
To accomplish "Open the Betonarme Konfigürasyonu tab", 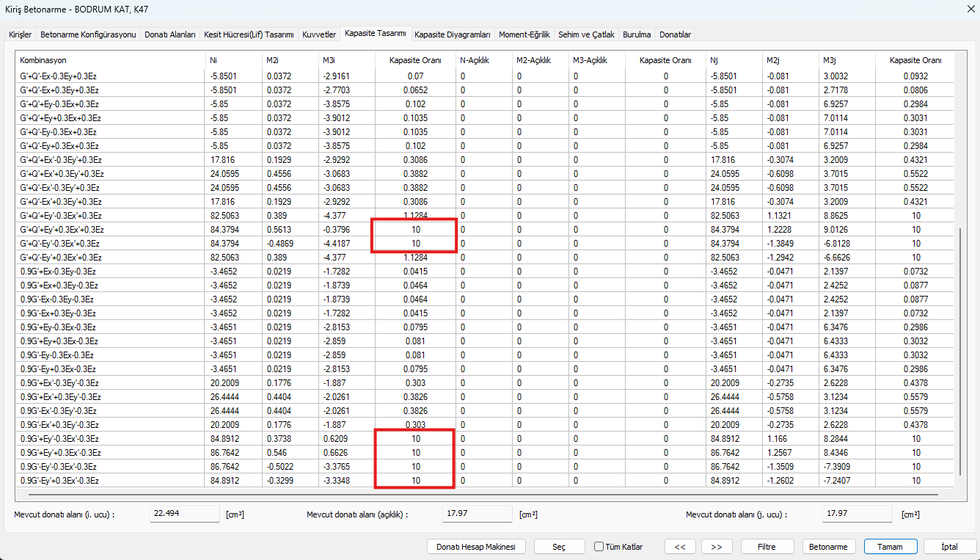I will (88, 34).
